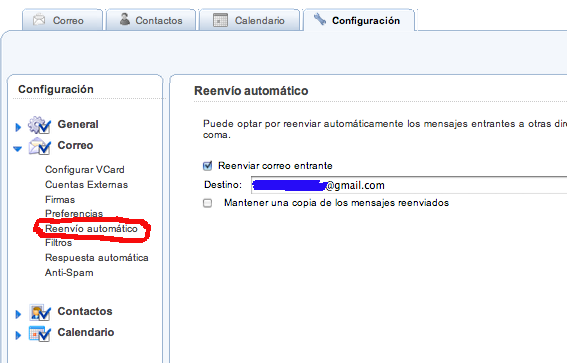Click the wrench icon on Configuración tab

click(320, 19)
